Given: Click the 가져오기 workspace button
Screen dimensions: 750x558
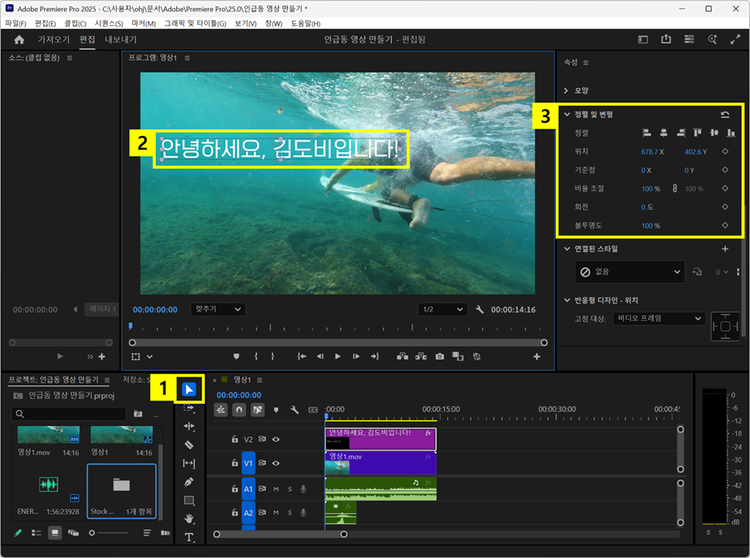Looking at the screenshot, I should (x=54, y=40).
